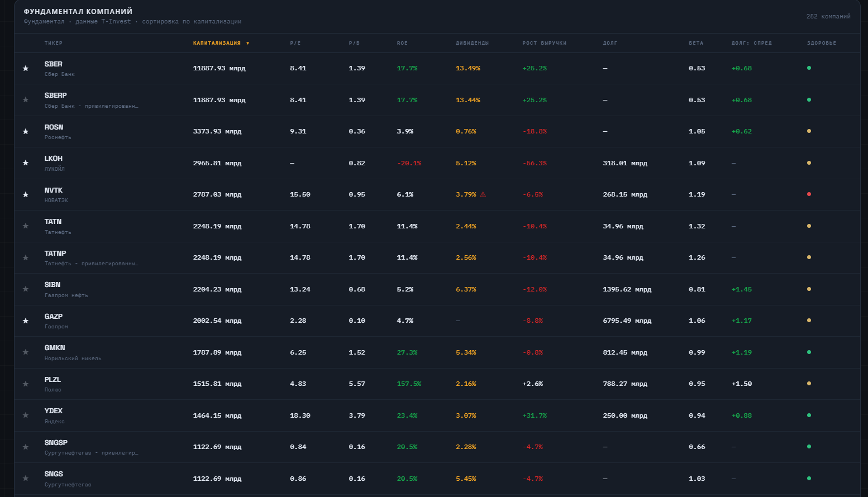Add TATNP to favorites with star
Image resolution: width=868 pixels, height=497 pixels.
point(26,257)
